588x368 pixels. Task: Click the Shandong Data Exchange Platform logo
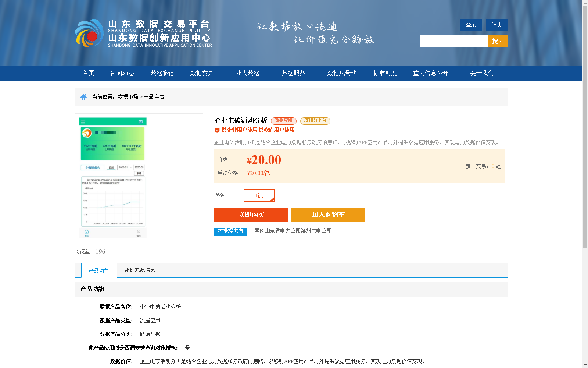143,33
